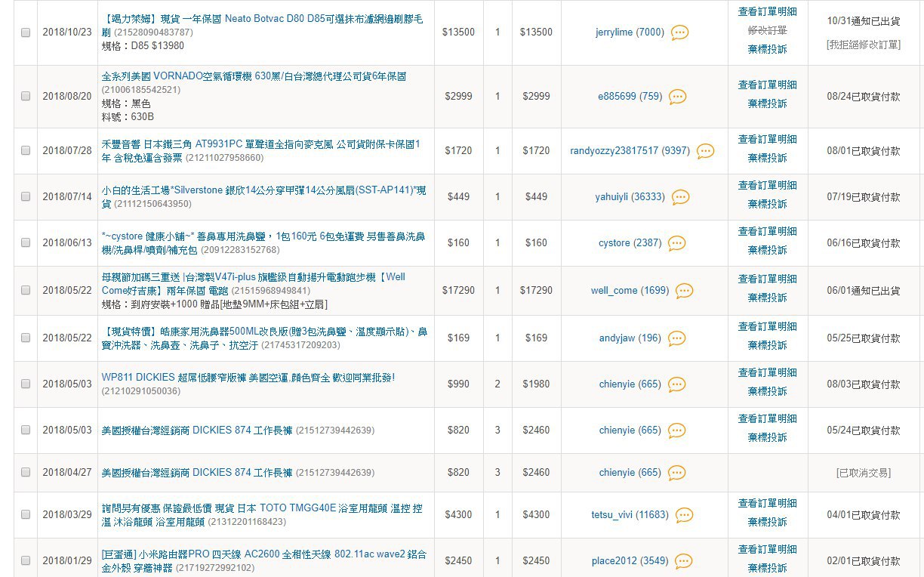Screen dimensions: 924x577
Task: Open the VORNADO 630 air circulator product link
Action: (254, 76)
